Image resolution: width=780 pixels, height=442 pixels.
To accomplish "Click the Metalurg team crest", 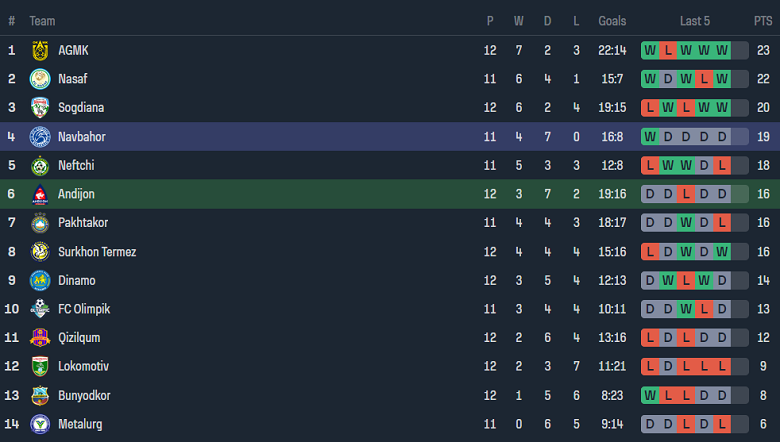I will pyautogui.click(x=40, y=424).
